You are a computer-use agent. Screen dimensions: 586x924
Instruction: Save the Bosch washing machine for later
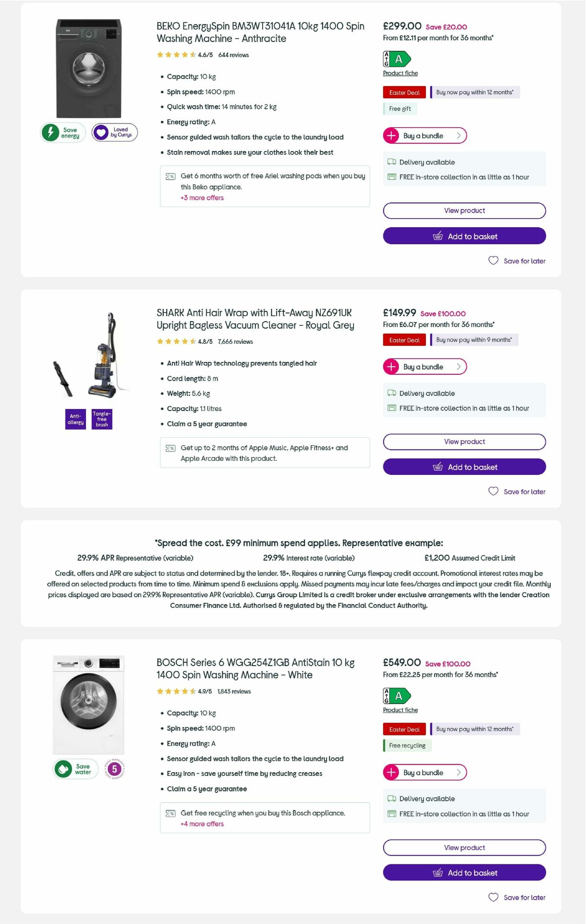click(517, 898)
